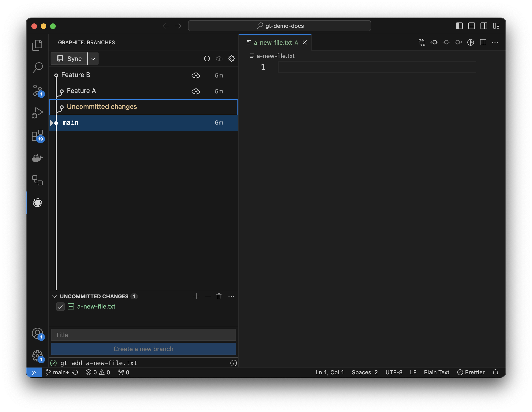Click the refresh branches icon
Viewport: 532px width, 412px height.
point(207,59)
